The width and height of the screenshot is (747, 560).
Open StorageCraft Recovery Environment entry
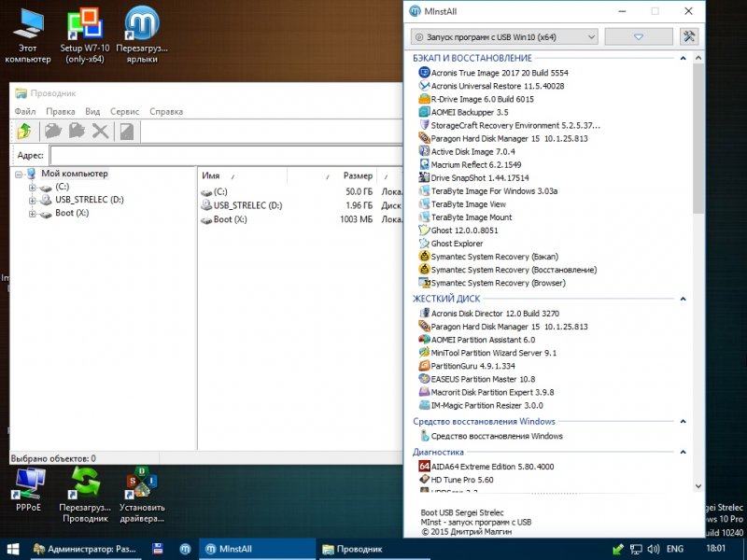(509, 125)
